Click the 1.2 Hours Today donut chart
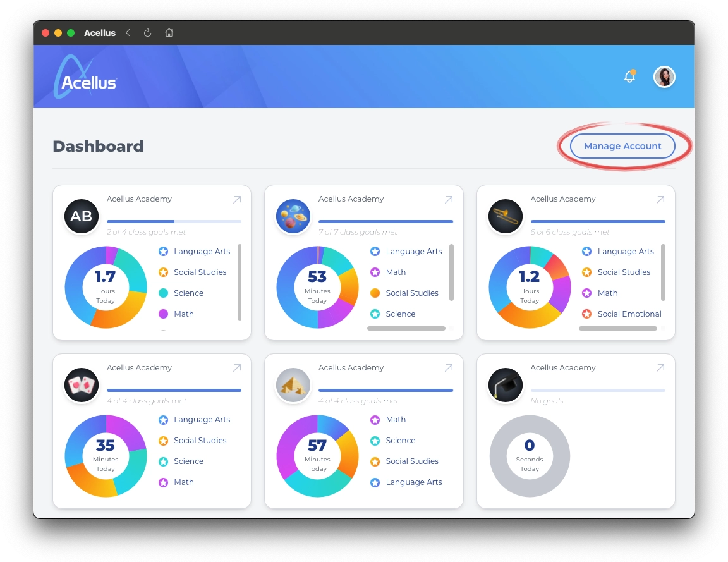 (x=530, y=288)
